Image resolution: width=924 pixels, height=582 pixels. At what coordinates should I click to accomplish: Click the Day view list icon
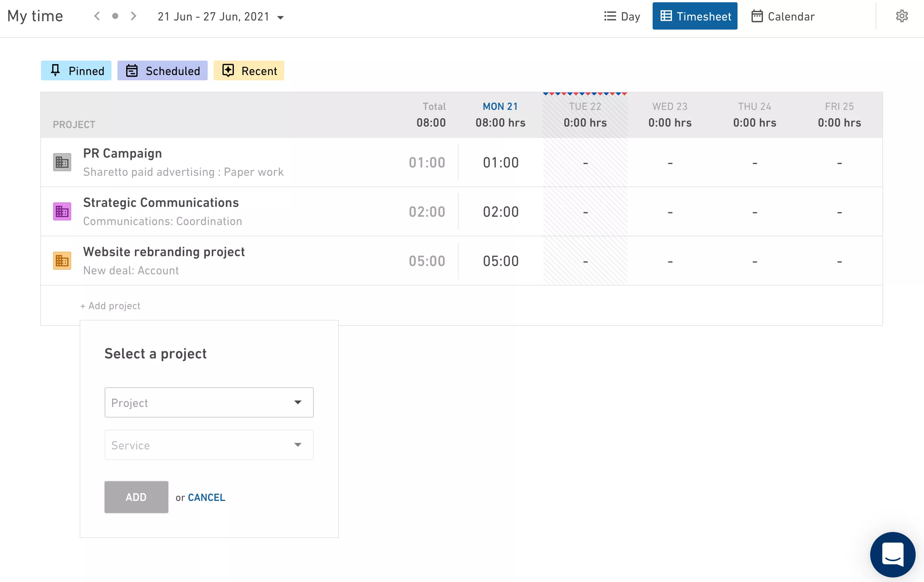(610, 16)
